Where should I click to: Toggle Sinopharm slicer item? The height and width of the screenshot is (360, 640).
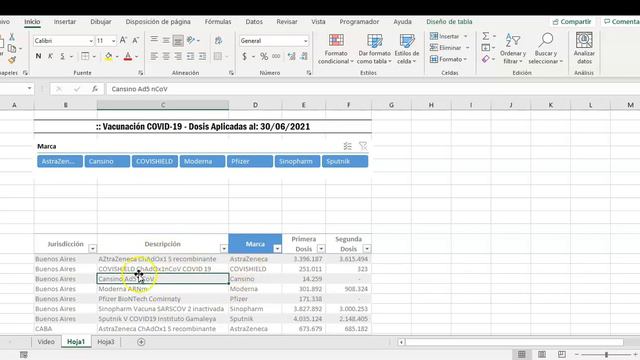[297, 161]
